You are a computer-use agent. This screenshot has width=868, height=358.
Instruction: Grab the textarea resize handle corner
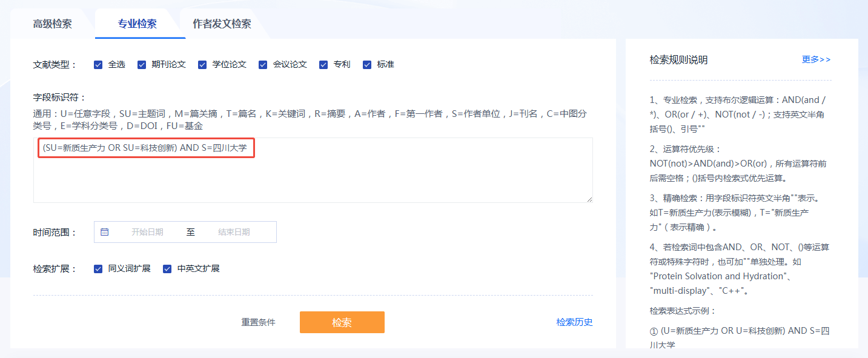[x=589, y=199]
